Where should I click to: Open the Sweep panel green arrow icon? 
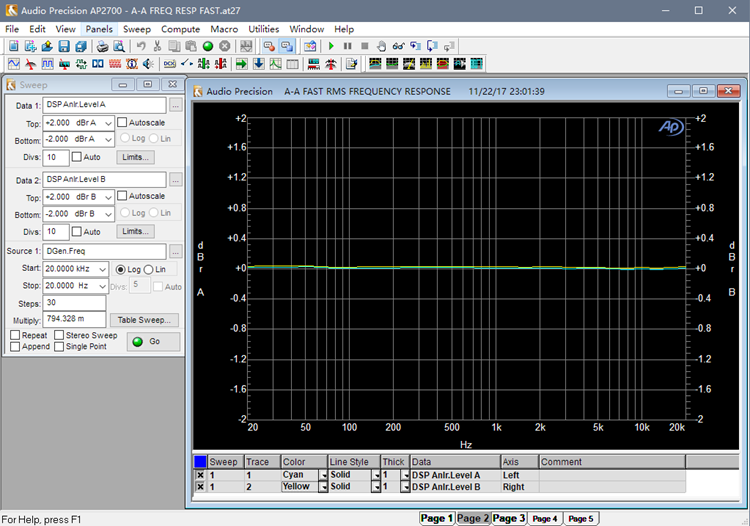pyautogui.click(x=242, y=64)
